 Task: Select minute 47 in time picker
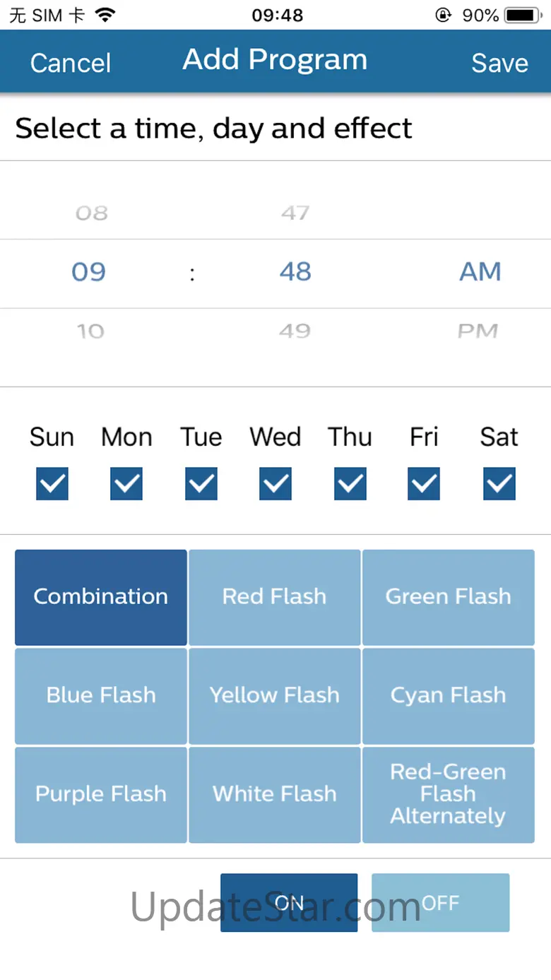pyautogui.click(x=295, y=213)
